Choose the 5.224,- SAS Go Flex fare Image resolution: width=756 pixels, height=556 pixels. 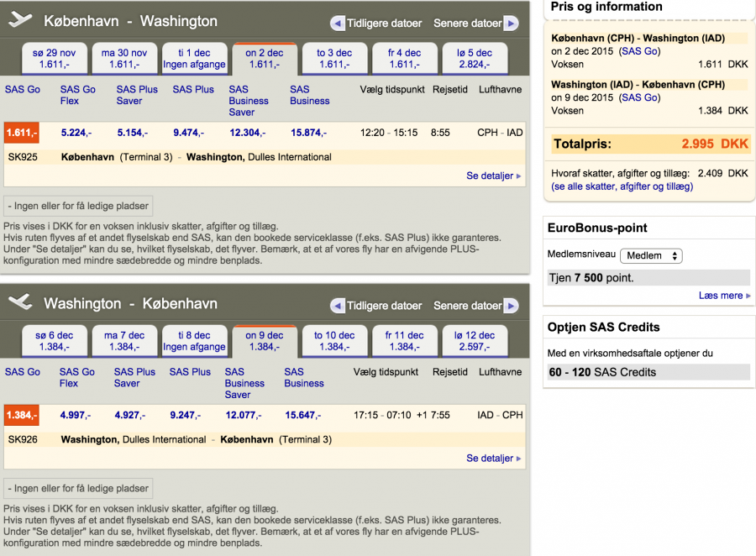point(76,133)
